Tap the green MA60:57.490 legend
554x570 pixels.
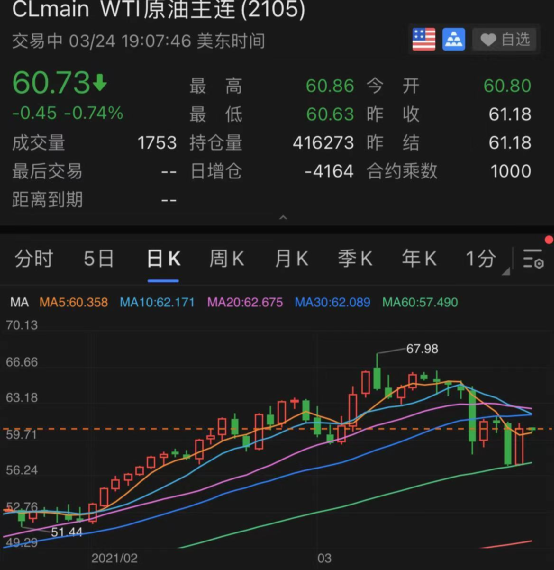[x=420, y=302]
